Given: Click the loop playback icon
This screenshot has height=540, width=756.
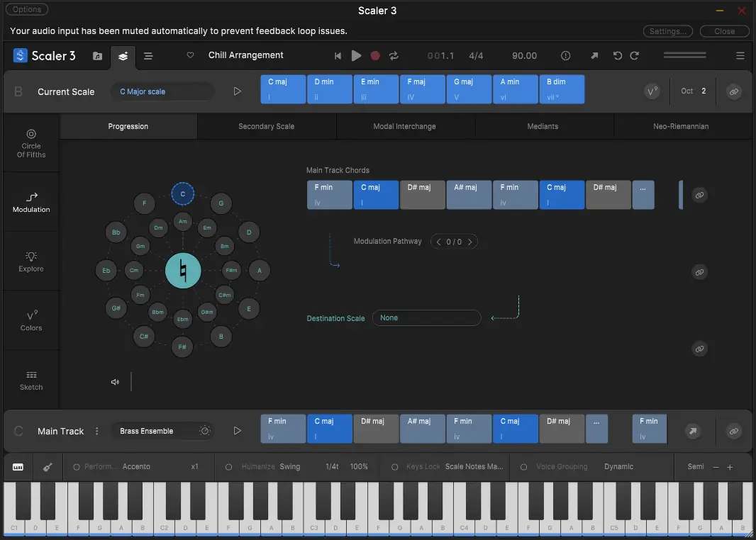Looking at the screenshot, I should [x=394, y=55].
